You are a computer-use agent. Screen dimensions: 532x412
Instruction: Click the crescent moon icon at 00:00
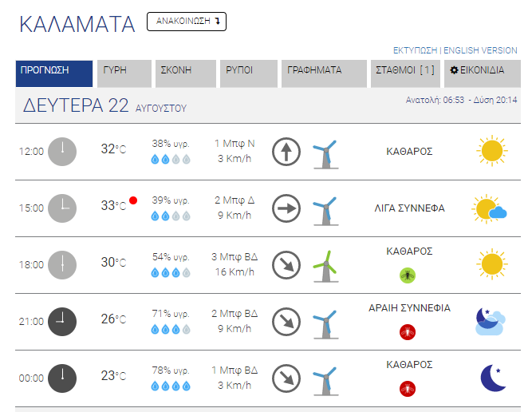(493, 378)
